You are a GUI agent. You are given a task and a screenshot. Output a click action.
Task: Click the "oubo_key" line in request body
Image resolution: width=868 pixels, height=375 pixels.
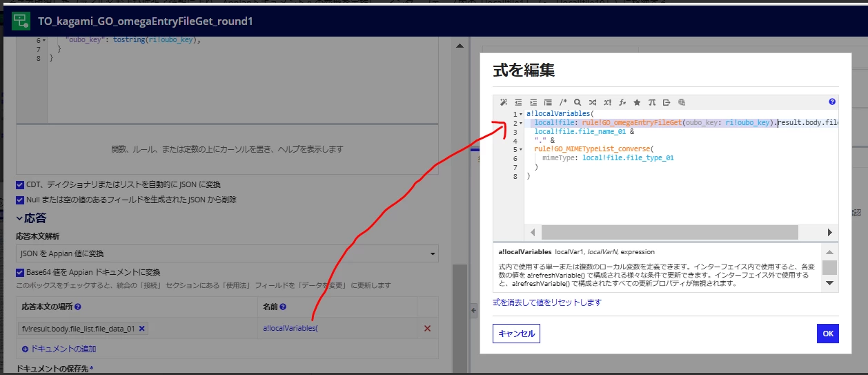tap(132, 41)
